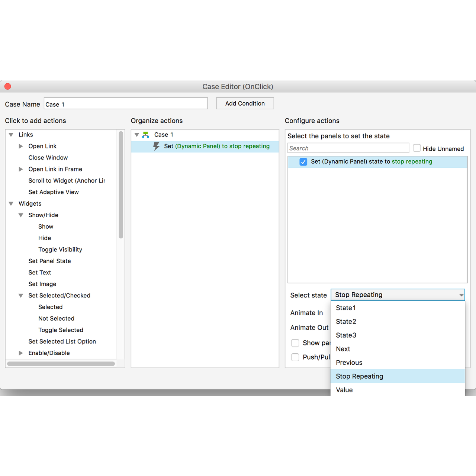Choose State2 from the state list
Screen dimensions: 476x476
(x=345, y=321)
